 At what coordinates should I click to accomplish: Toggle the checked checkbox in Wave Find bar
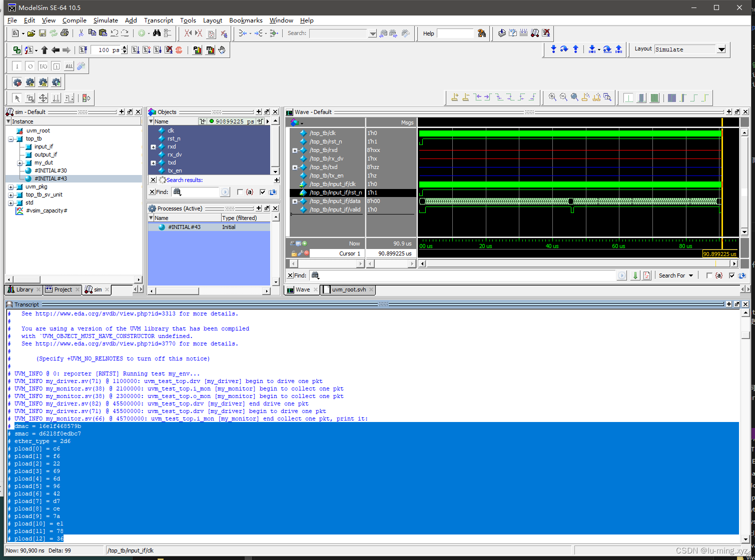(732, 275)
